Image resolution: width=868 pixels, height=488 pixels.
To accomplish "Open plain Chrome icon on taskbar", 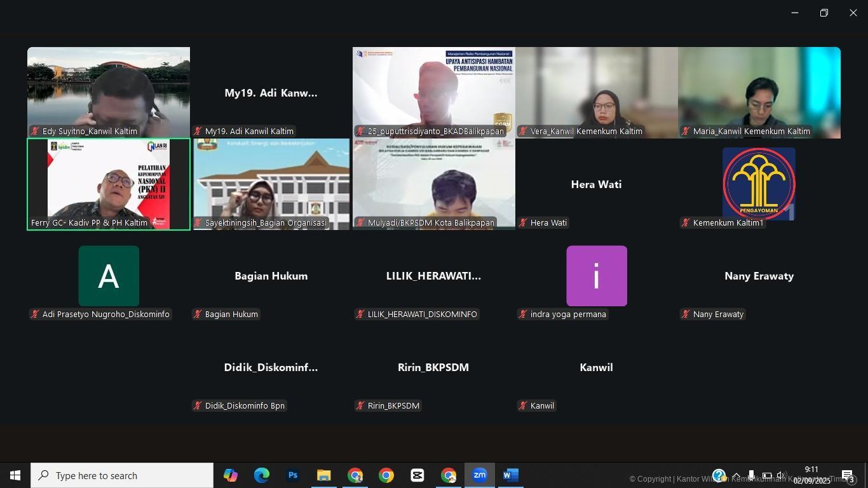I will point(386,475).
